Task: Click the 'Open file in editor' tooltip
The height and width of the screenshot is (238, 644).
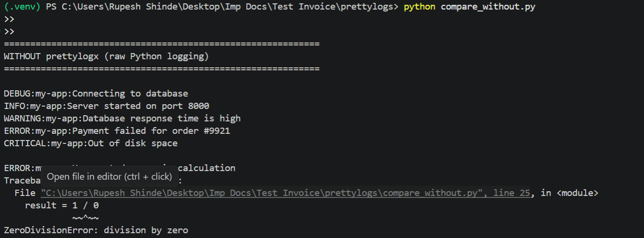Action: click(109, 177)
